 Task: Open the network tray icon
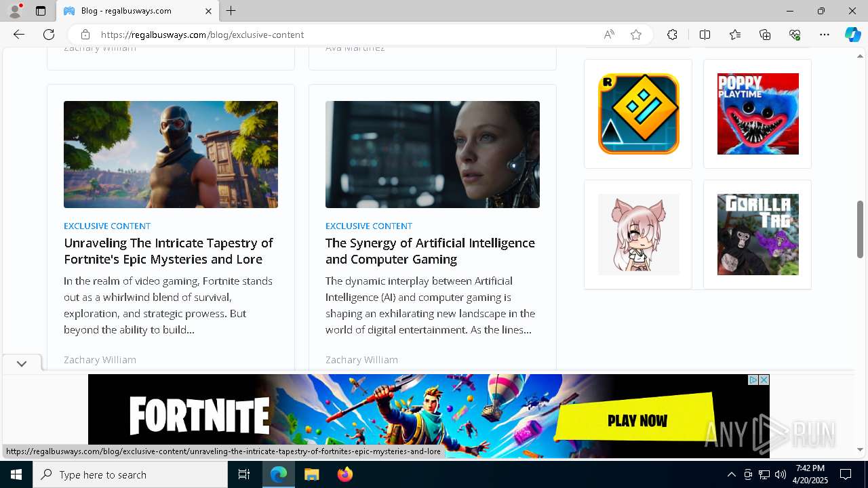coord(764,474)
